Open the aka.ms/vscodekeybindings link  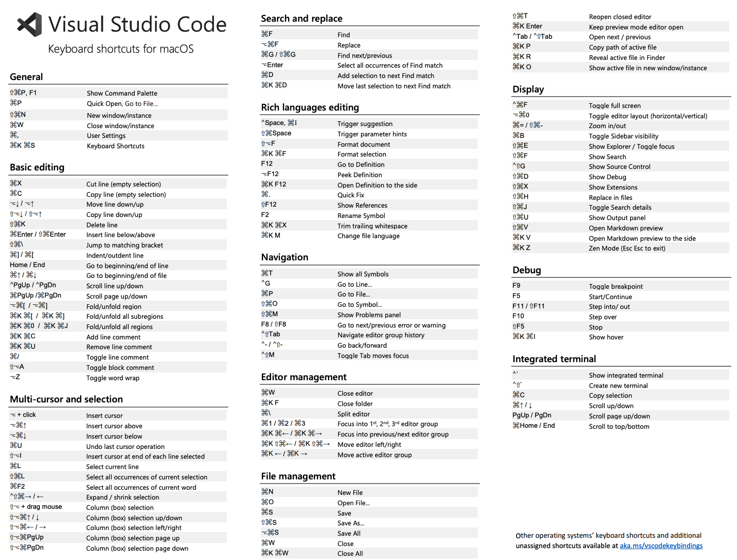tap(661, 546)
